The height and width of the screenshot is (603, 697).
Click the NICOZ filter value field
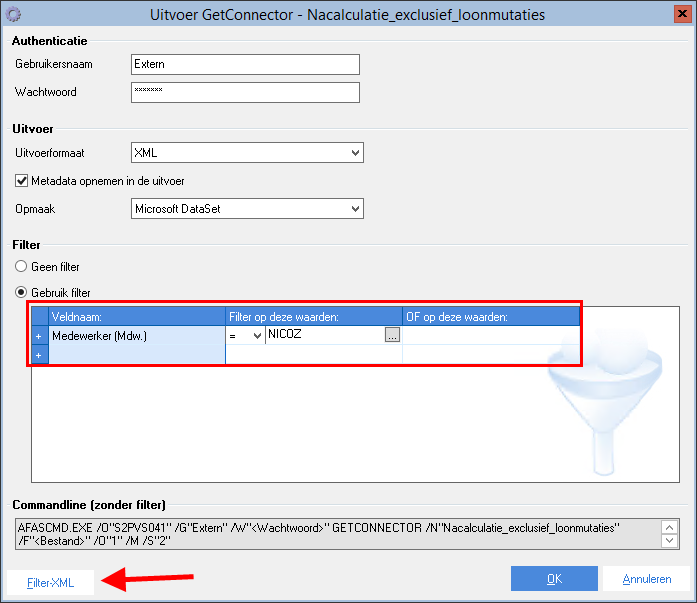(x=325, y=334)
